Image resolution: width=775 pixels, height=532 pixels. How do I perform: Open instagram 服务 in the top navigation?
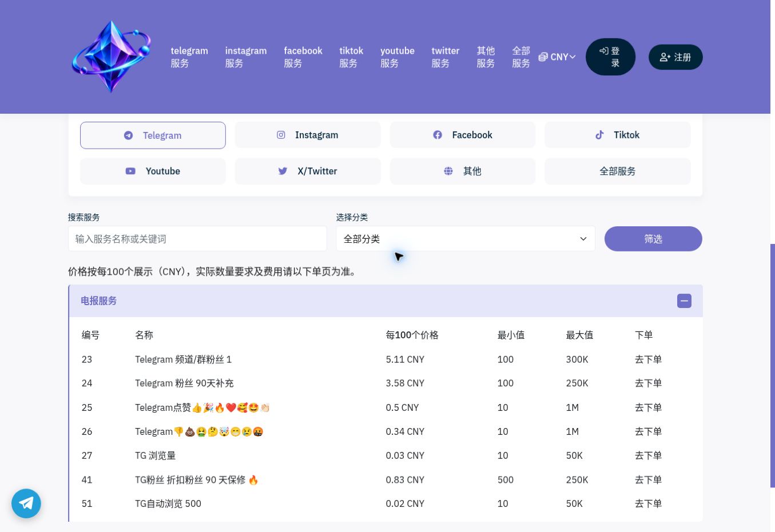tap(246, 57)
